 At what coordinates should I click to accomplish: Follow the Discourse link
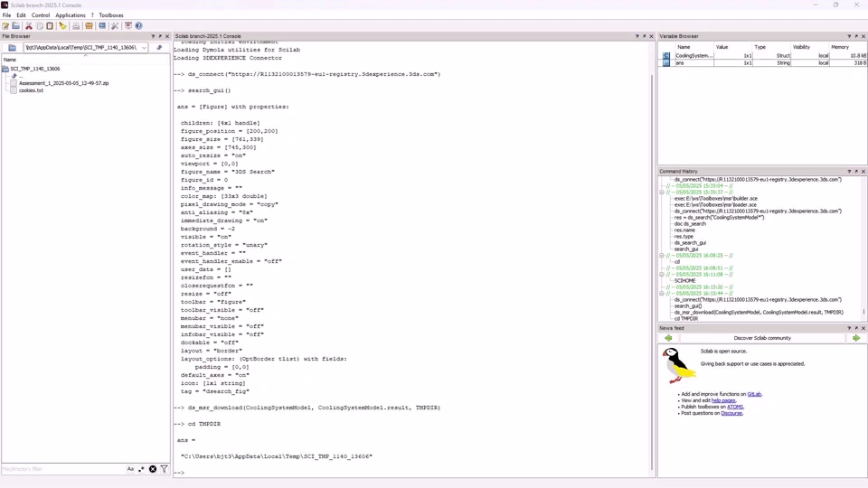coord(731,413)
